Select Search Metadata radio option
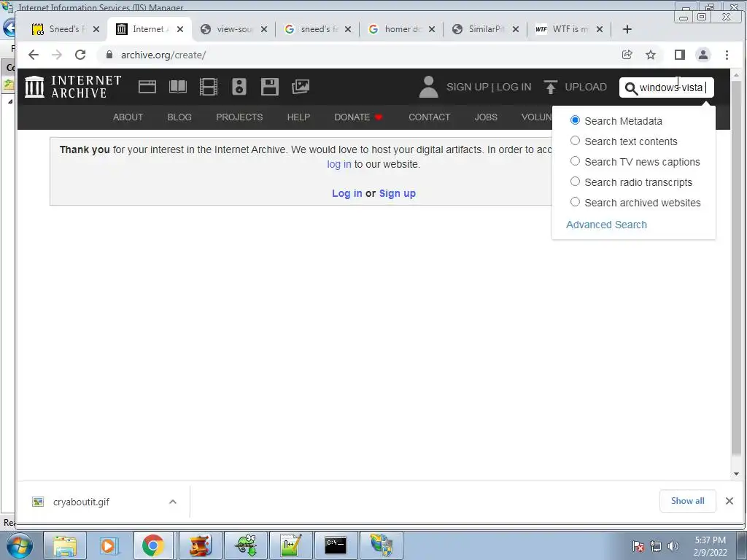The image size is (747, 560). pos(575,120)
